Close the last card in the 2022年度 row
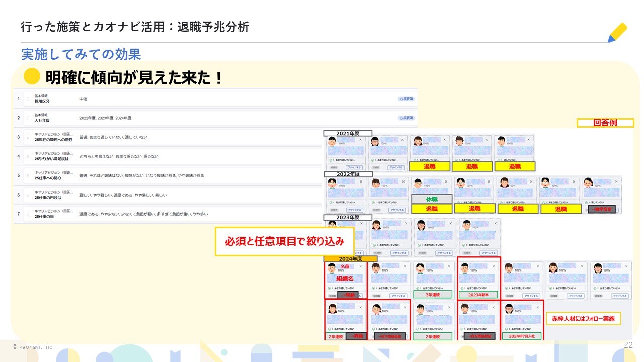This screenshot has width=644, height=362. coord(615,181)
